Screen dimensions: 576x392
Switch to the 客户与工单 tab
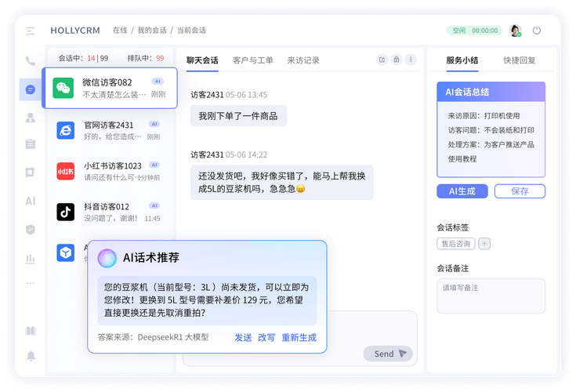(253, 60)
